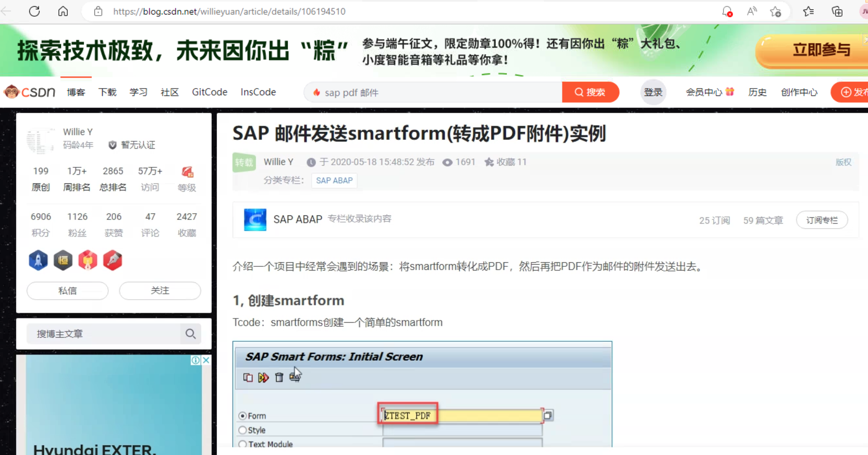Click author name Willie Y under article title
The width and height of the screenshot is (868, 455).
[278, 162]
